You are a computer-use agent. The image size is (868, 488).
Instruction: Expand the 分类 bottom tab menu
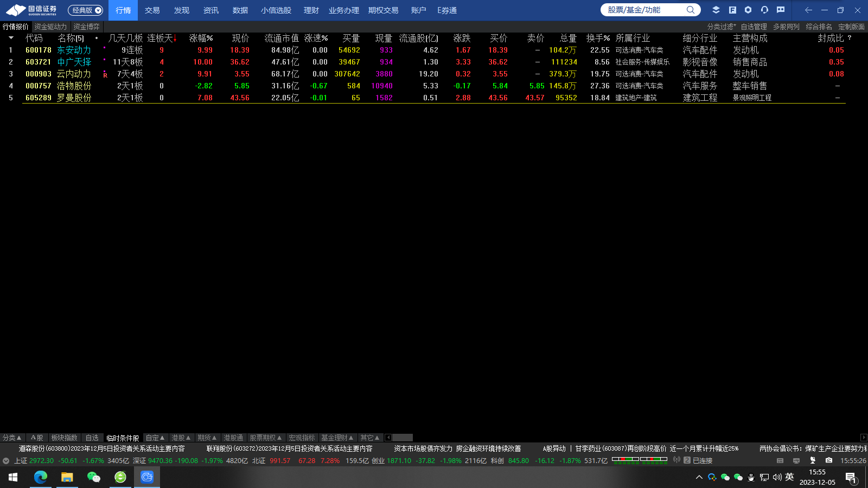(12, 438)
